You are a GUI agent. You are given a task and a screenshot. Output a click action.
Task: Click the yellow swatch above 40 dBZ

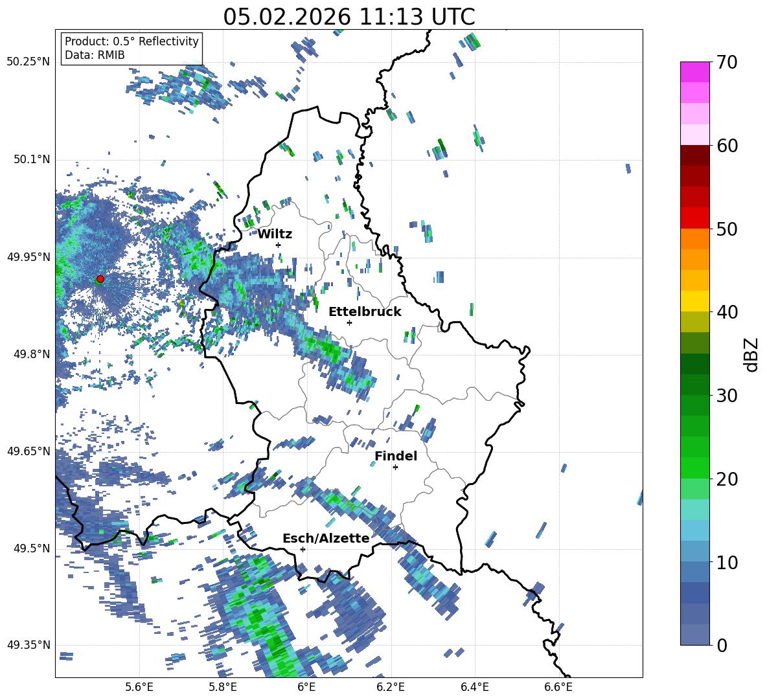point(694,301)
